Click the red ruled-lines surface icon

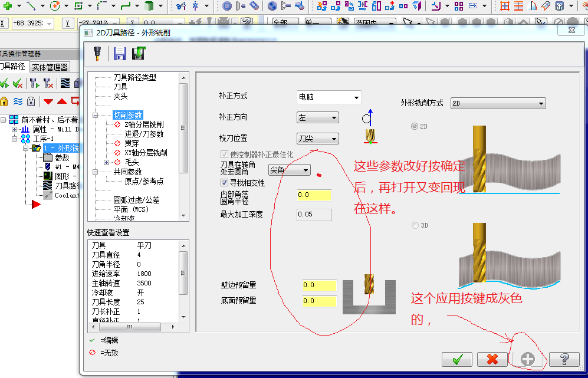click(518, 6)
